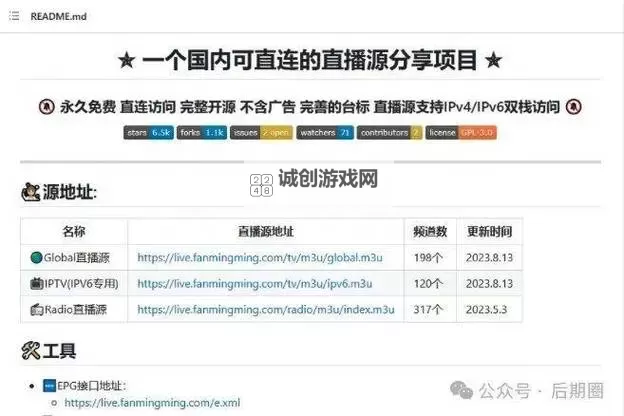Image resolution: width=624 pixels, height=416 pixels.
Task: Open the global.m3u live source link
Action: [x=260, y=258]
